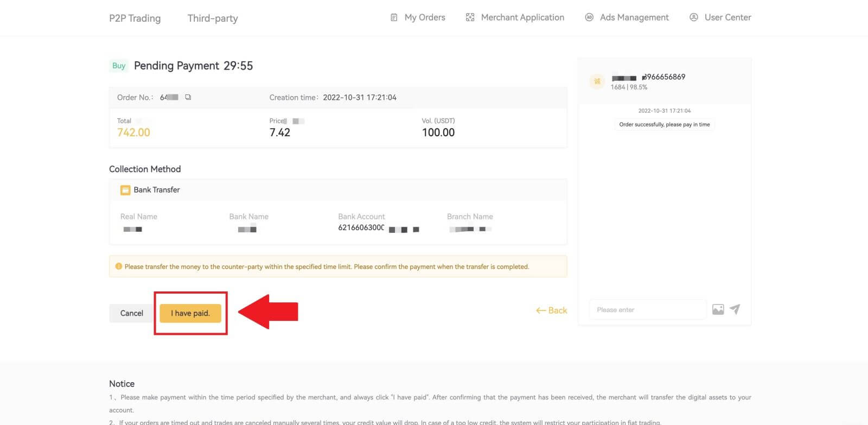Confirm payment with I have paid button
The image size is (868, 425).
tap(190, 313)
